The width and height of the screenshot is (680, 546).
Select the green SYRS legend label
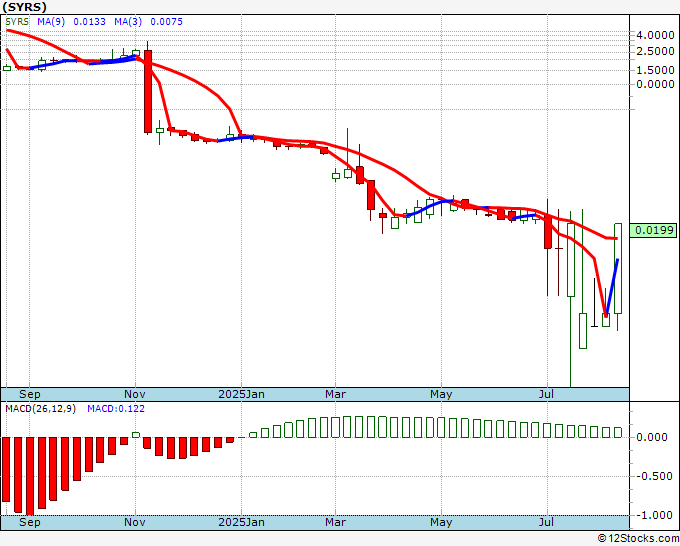point(17,22)
